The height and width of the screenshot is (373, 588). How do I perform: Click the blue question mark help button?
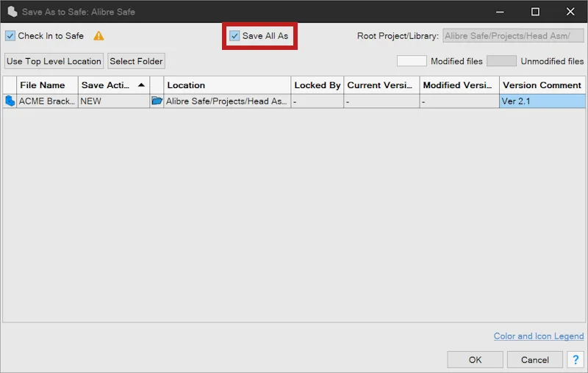tap(576, 360)
